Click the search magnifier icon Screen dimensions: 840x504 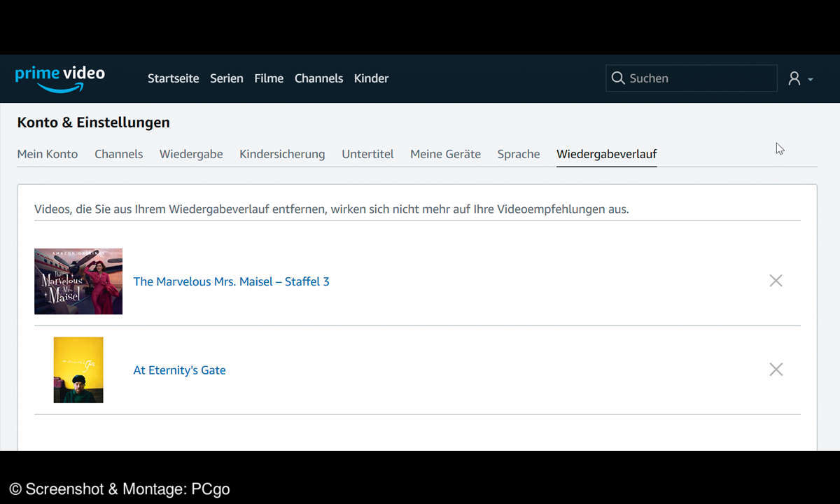pyautogui.click(x=618, y=78)
